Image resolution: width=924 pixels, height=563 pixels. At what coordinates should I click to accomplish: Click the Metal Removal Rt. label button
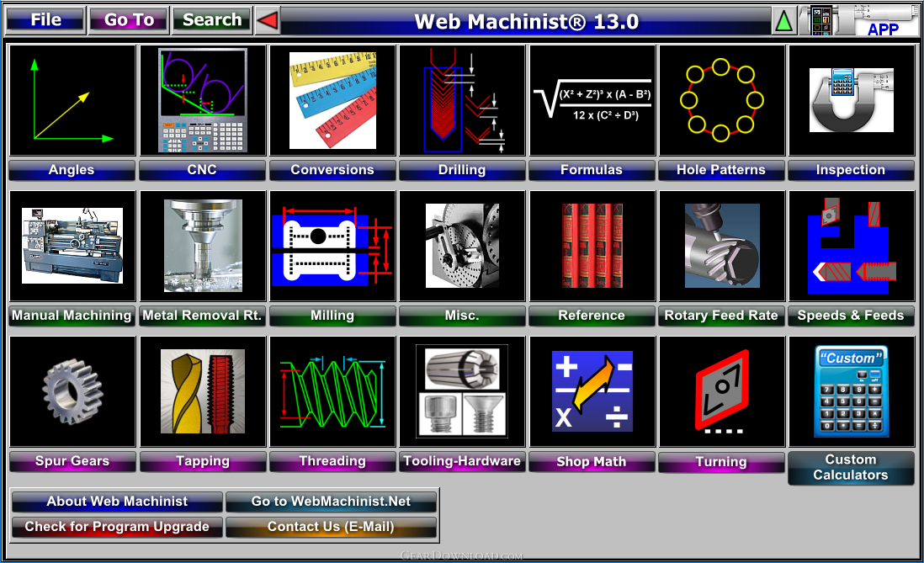point(202,316)
